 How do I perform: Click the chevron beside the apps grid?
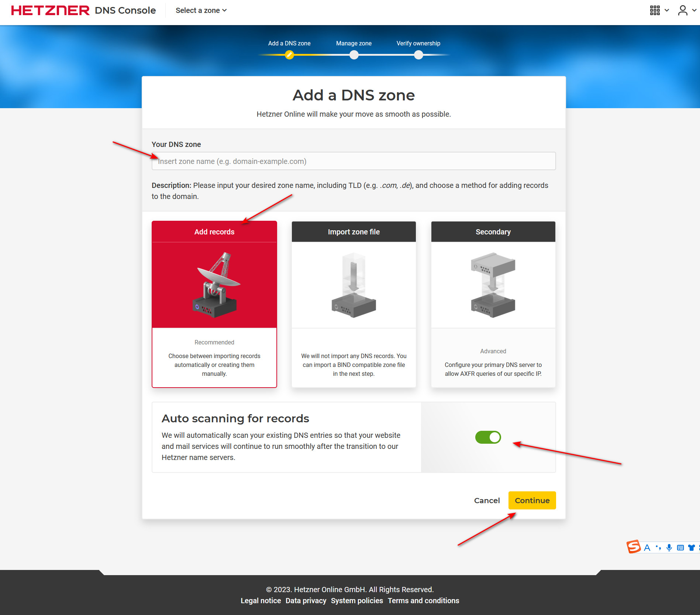coord(667,10)
